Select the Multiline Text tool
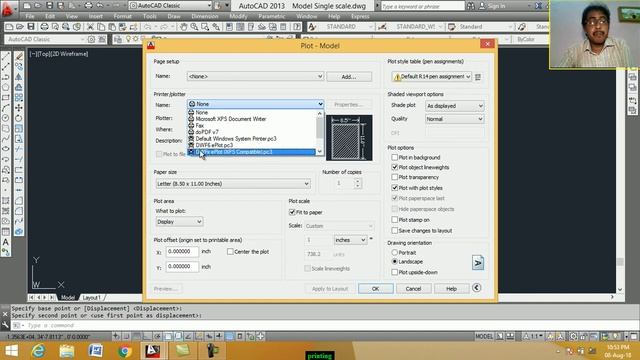 click(x=6, y=242)
